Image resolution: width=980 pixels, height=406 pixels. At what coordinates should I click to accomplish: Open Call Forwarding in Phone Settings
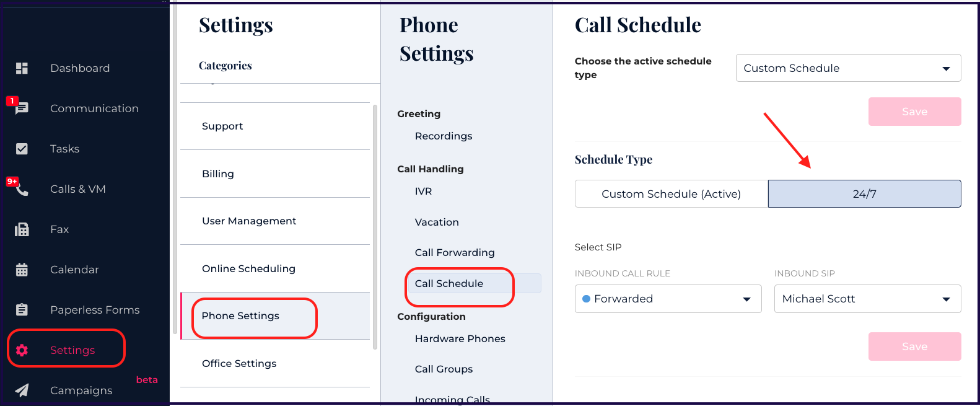455,252
